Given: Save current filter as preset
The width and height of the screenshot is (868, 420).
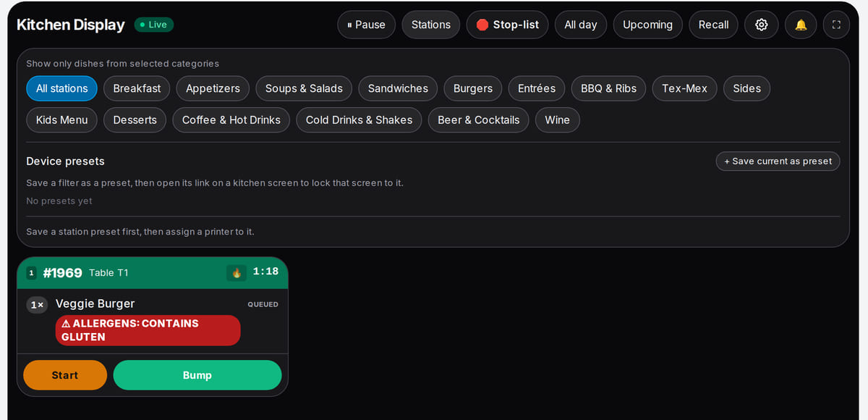Looking at the screenshot, I should [x=778, y=161].
